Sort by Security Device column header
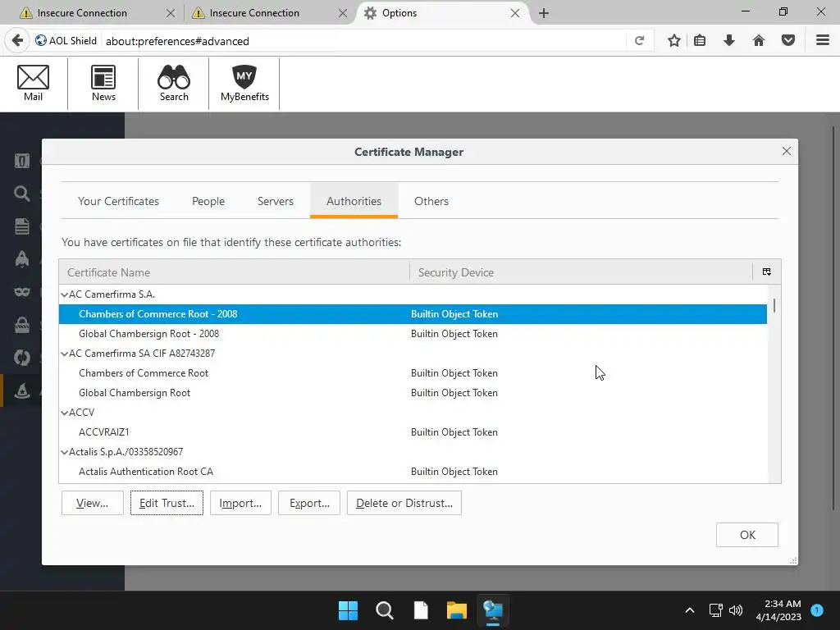Image resolution: width=840 pixels, height=630 pixels. point(582,272)
